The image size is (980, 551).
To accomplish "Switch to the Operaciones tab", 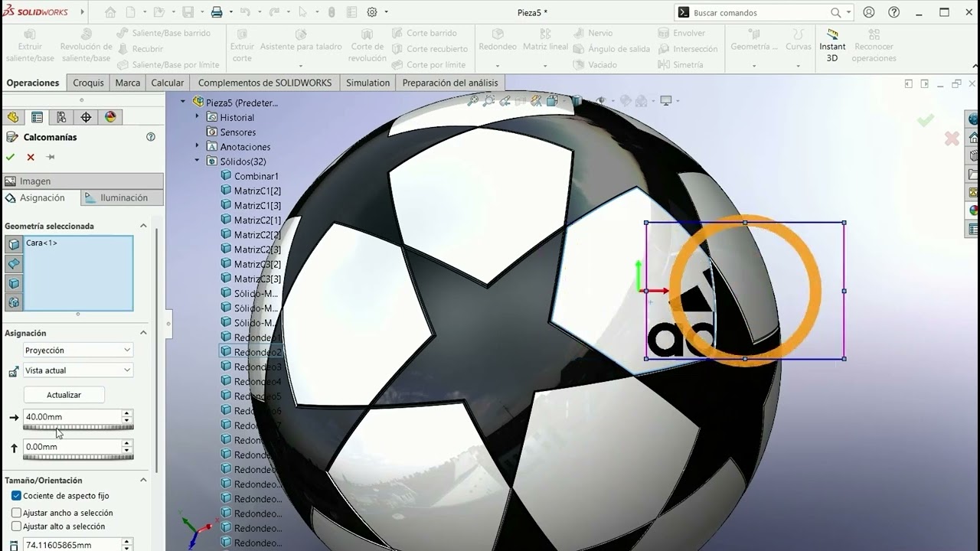I will [33, 83].
